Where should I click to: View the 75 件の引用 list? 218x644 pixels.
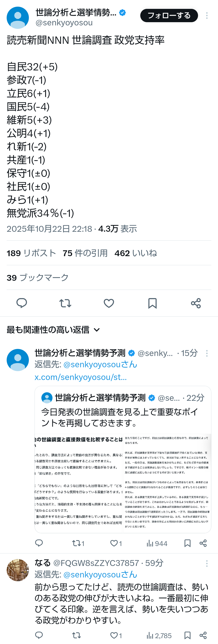(x=85, y=253)
